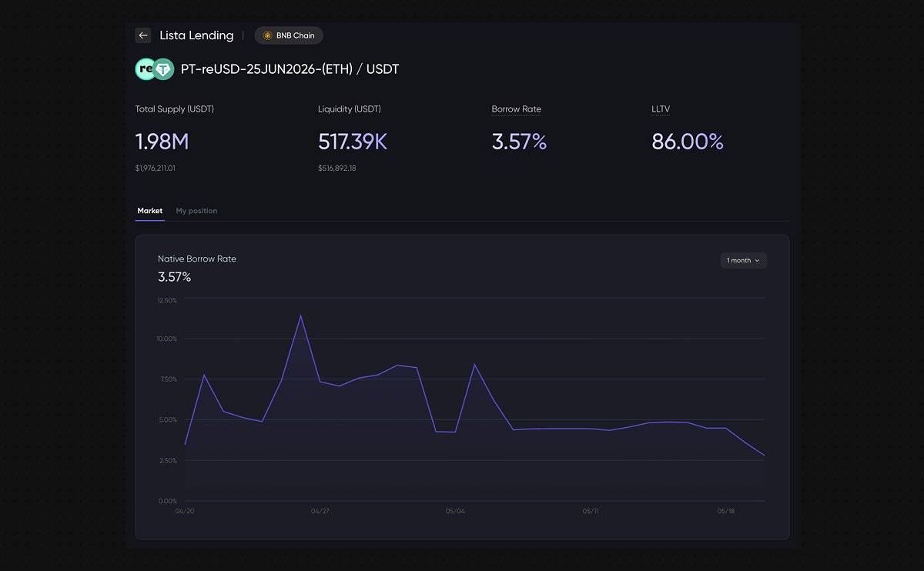Click the reUSD/USDT token pair icon
This screenshot has width=924, height=571.
click(x=155, y=69)
